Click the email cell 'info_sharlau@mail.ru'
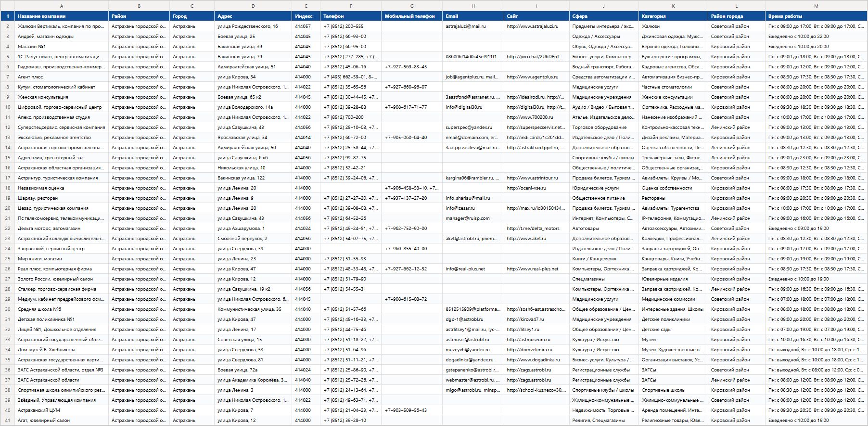This screenshot has height=434, width=868. pyautogui.click(x=473, y=198)
